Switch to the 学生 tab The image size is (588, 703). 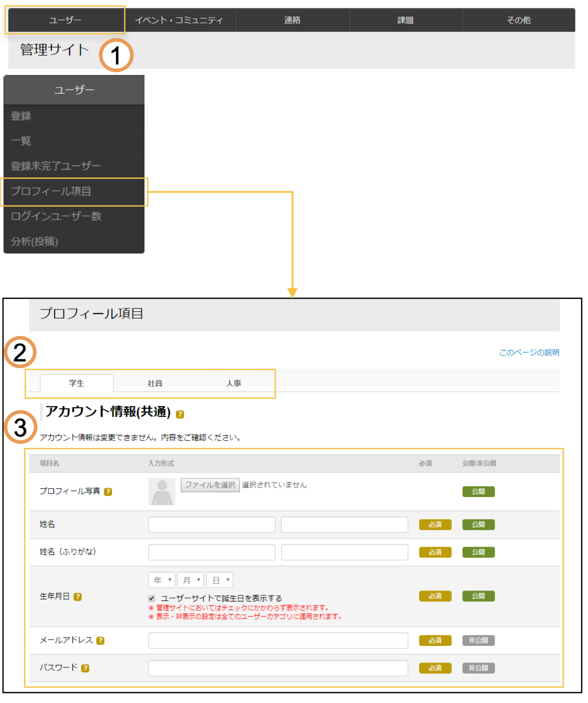tap(76, 383)
